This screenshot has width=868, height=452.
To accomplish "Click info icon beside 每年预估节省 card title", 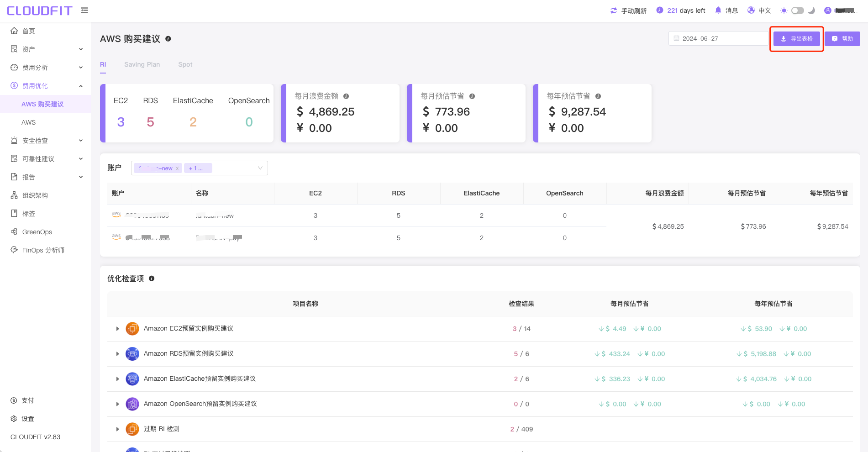I will click(x=598, y=96).
